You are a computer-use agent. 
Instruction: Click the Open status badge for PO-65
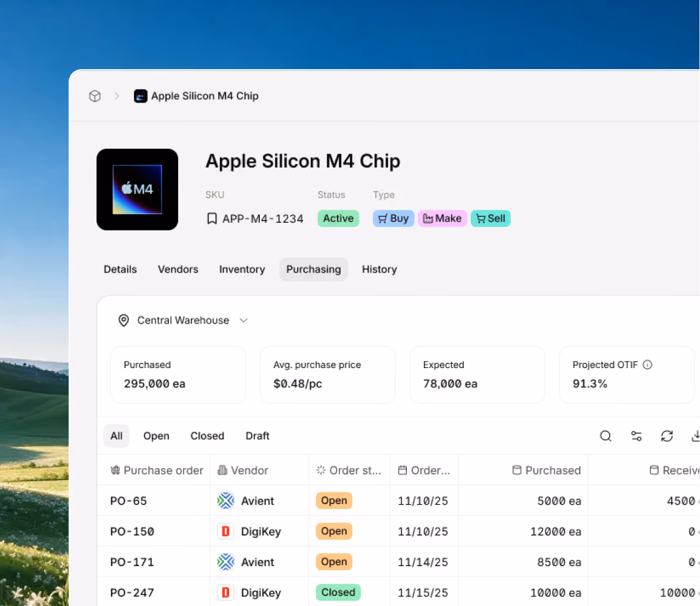point(334,501)
